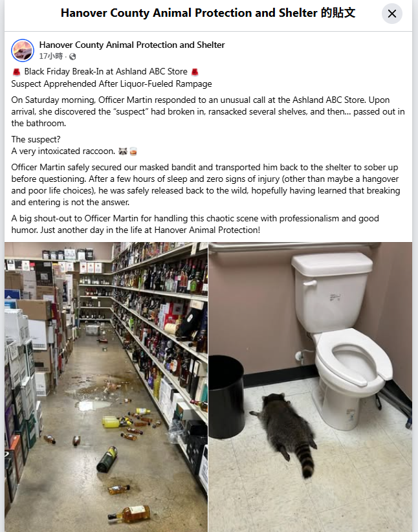Click the siren emoji before Black Friday
418x532 pixels.
coord(16,72)
